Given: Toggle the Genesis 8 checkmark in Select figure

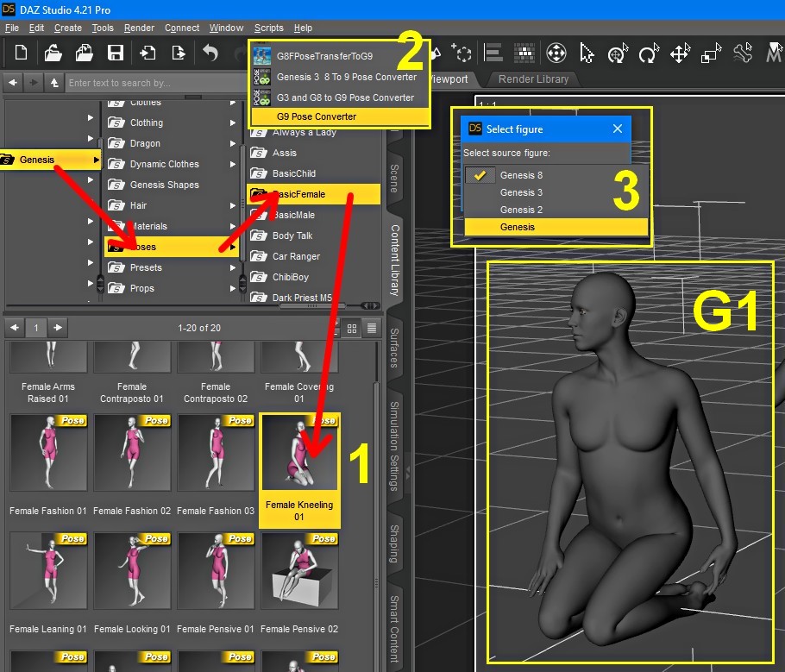Looking at the screenshot, I should point(480,175).
